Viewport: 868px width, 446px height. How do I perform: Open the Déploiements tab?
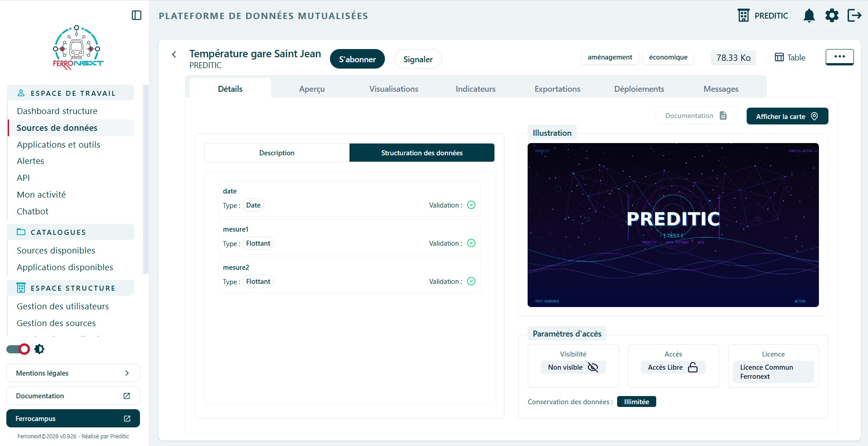click(639, 89)
